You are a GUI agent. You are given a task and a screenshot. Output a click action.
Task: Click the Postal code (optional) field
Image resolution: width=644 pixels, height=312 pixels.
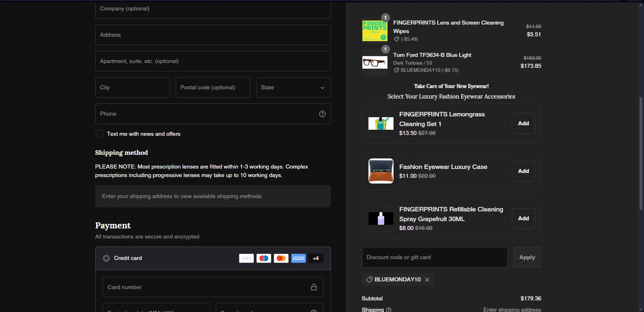click(213, 88)
